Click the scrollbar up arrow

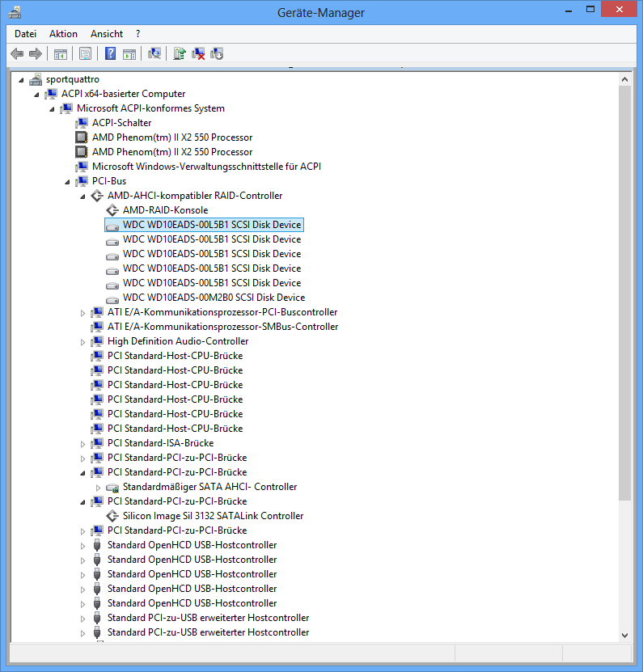624,79
